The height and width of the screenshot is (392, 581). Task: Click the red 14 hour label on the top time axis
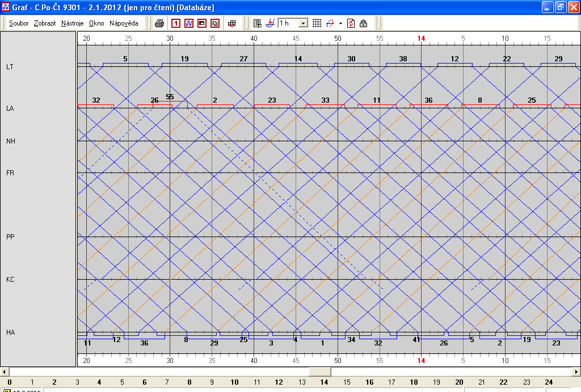click(421, 39)
